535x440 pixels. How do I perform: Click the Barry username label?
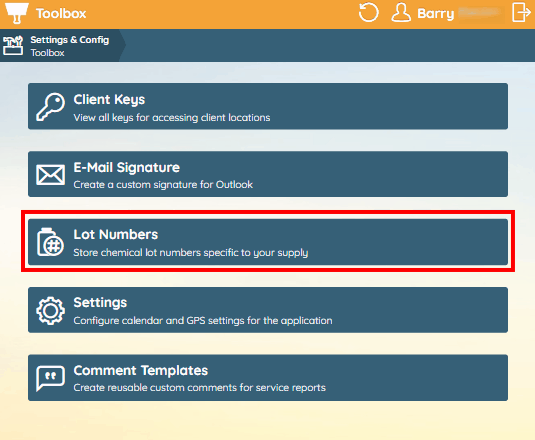pyautogui.click(x=436, y=14)
